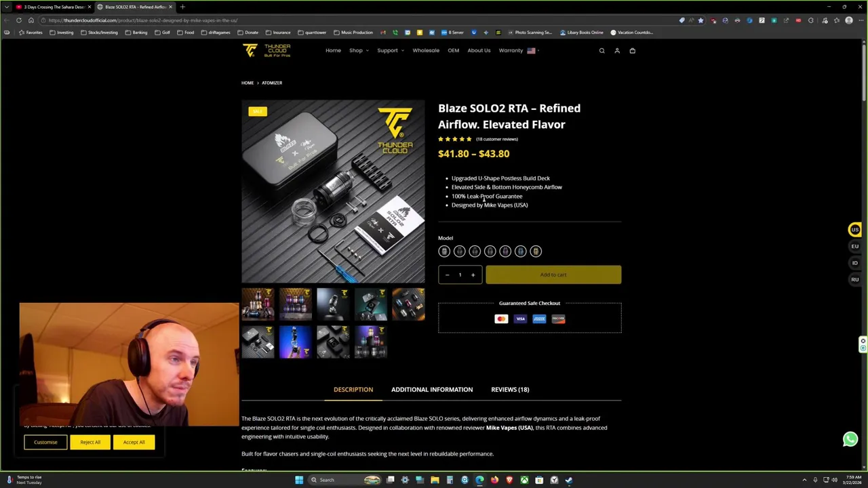Open the Brave browser in the taskbar
868x488 pixels.
click(x=509, y=480)
